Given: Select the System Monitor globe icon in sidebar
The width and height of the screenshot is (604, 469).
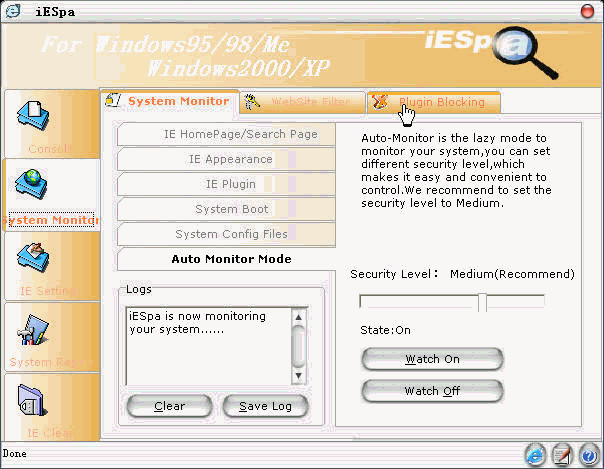Looking at the screenshot, I should coord(32,184).
